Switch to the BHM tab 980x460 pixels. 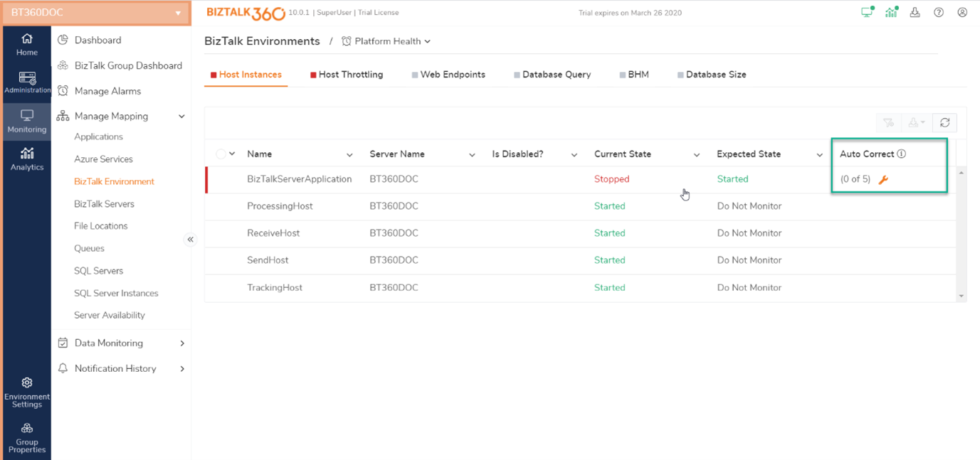(634, 75)
